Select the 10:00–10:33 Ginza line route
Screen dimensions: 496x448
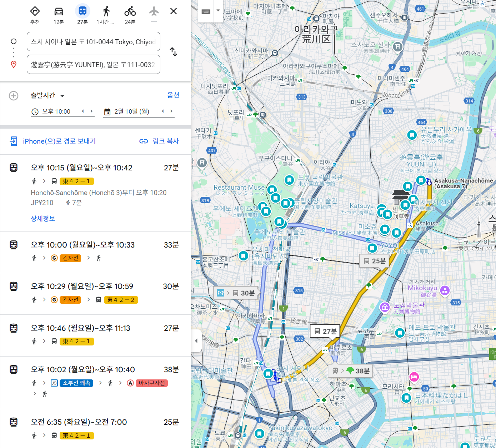95,252
